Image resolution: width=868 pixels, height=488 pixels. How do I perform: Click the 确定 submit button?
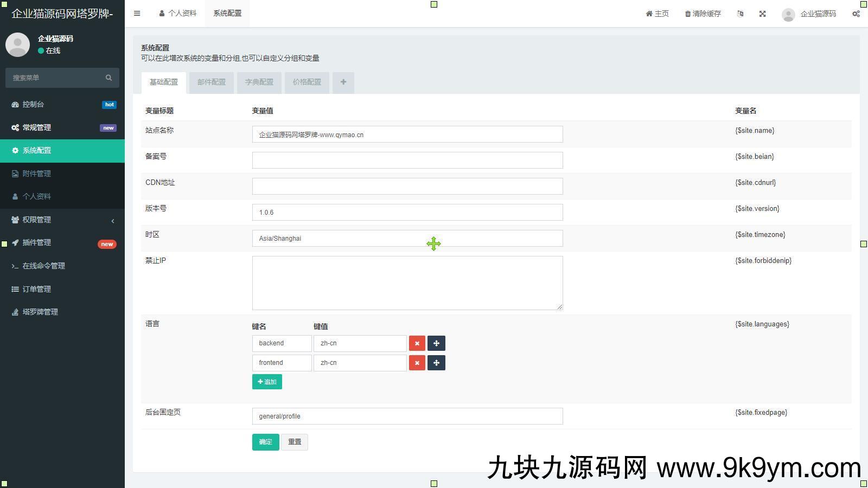click(x=265, y=442)
